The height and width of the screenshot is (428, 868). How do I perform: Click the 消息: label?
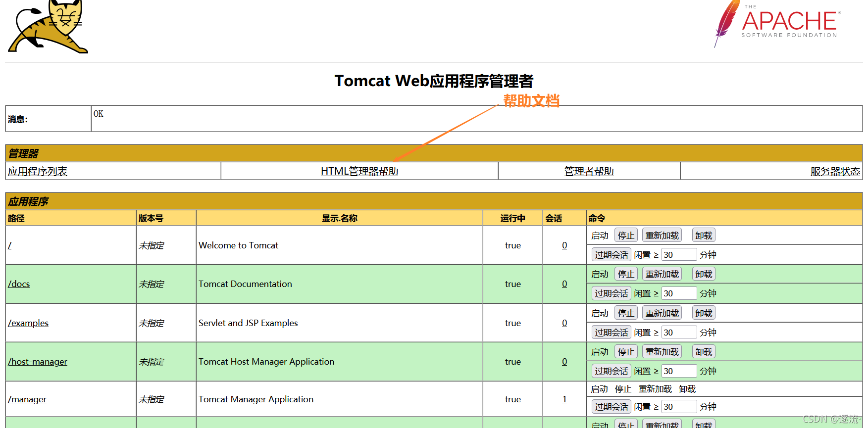click(18, 119)
